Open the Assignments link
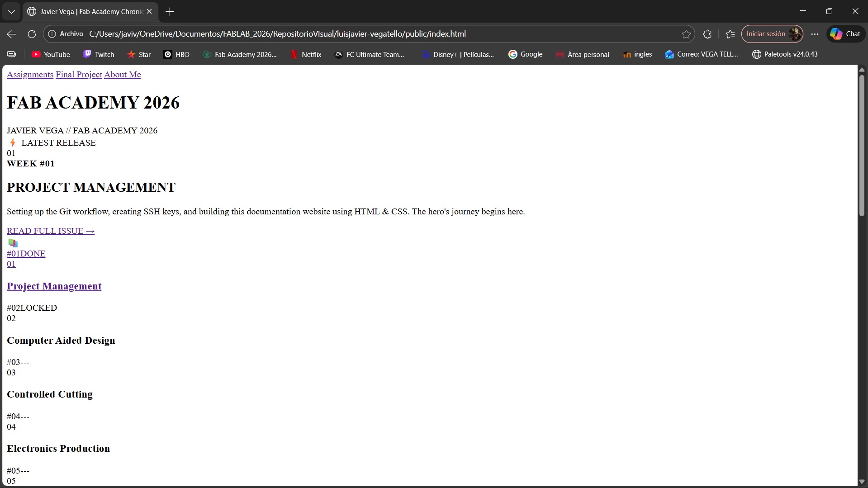The image size is (868, 488). click(x=30, y=74)
